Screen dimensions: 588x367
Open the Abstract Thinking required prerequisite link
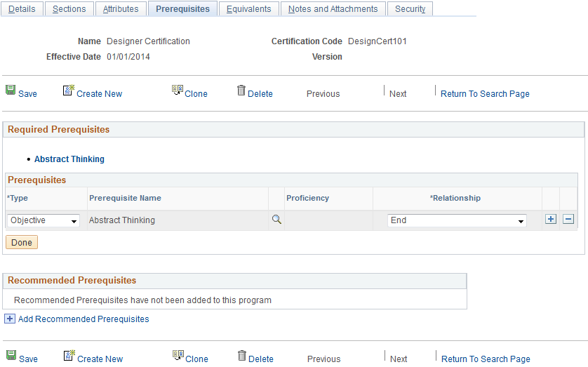pos(69,159)
